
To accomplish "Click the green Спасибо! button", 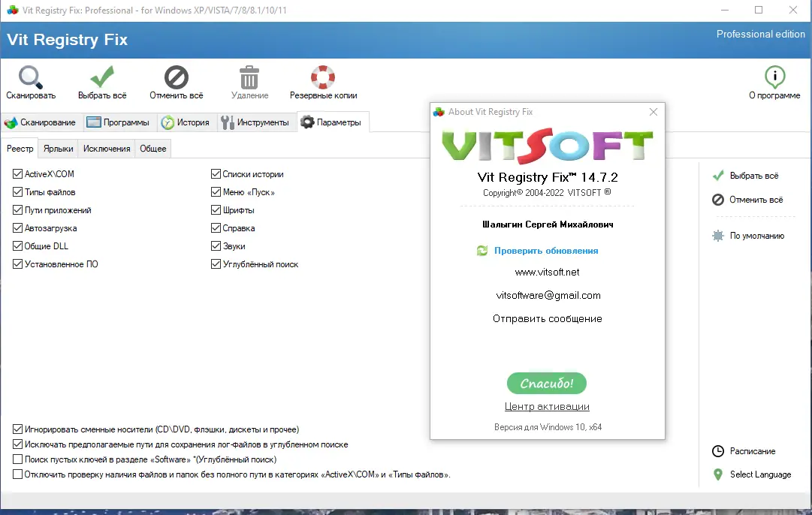I will pos(546,384).
